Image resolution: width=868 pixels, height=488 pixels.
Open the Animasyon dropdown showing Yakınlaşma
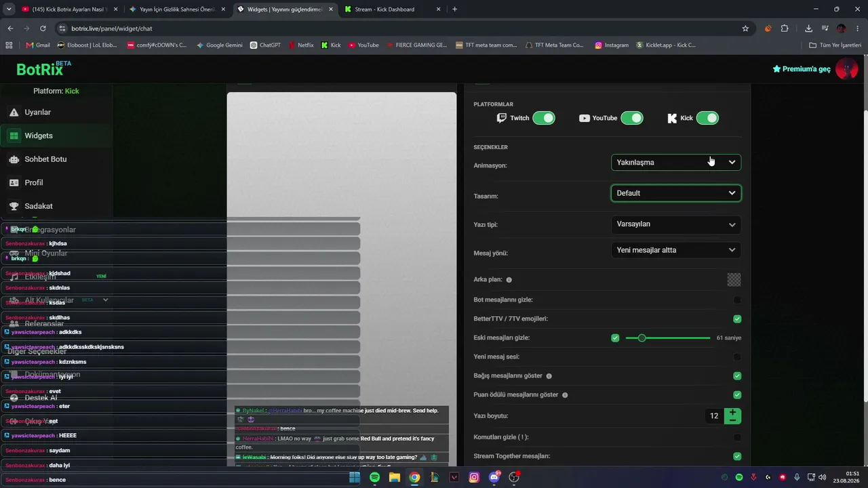tap(676, 163)
